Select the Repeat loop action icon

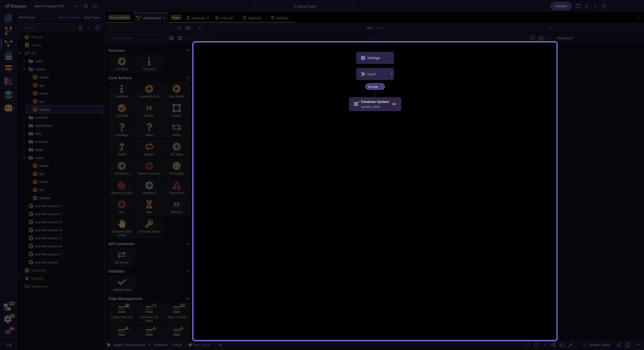(x=149, y=147)
